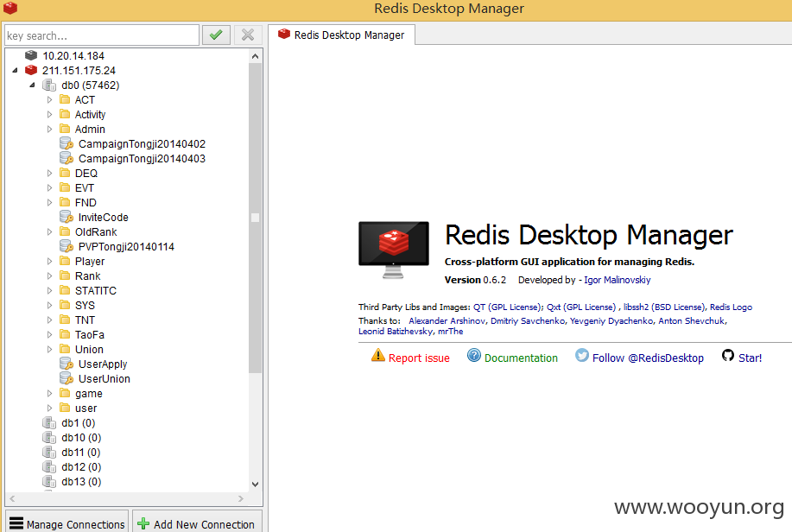Screen dimensions: 792x532
Task: Open the Report issue link
Action: tap(419, 358)
